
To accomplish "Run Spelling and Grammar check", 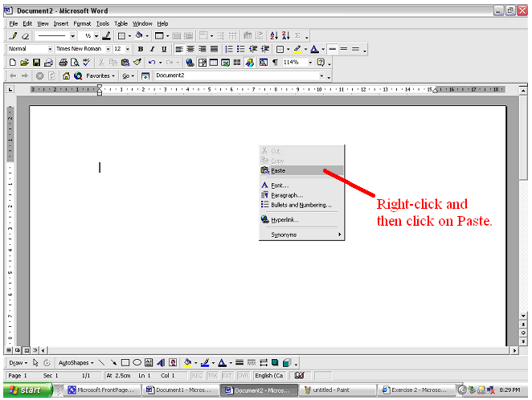I will click(87, 63).
